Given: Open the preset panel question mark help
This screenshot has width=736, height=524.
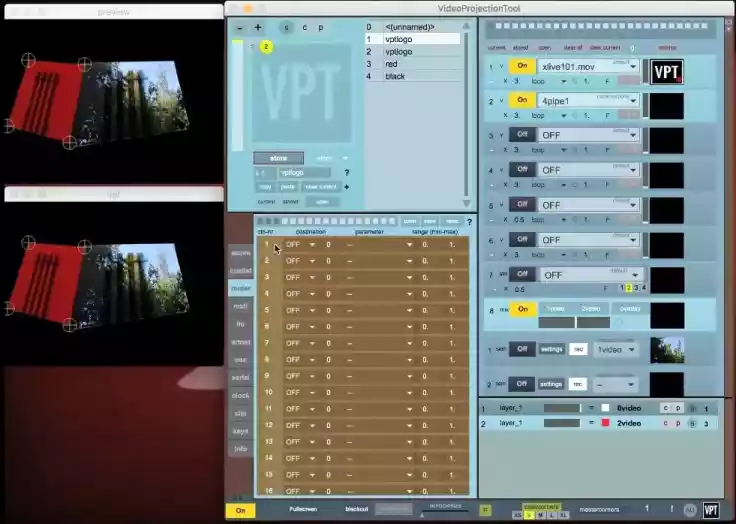Looking at the screenshot, I should pyautogui.click(x=347, y=173).
